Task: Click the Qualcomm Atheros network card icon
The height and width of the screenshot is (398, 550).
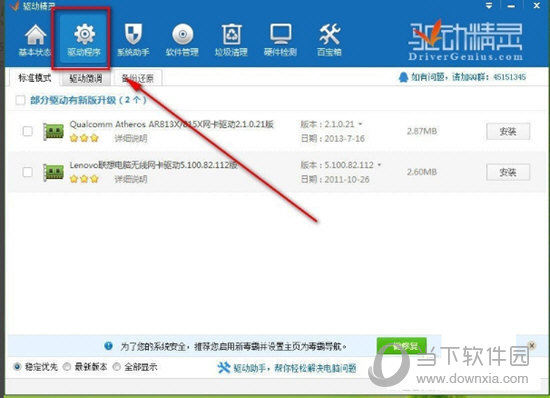Action: pyautogui.click(x=53, y=131)
